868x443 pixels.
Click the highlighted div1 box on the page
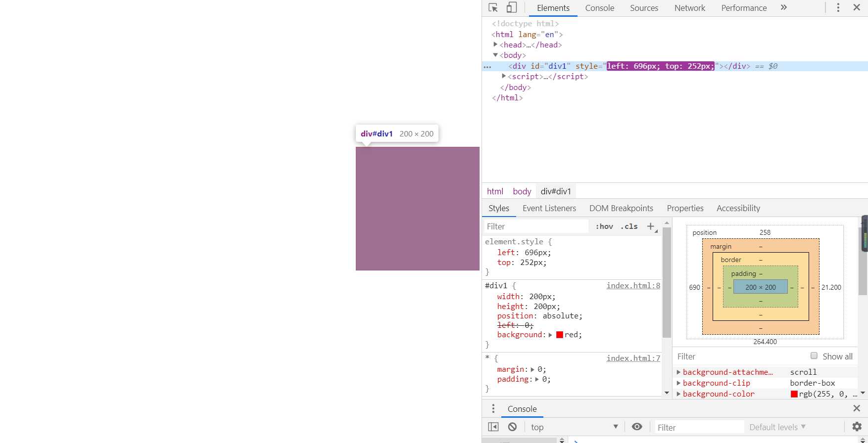coord(418,209)
